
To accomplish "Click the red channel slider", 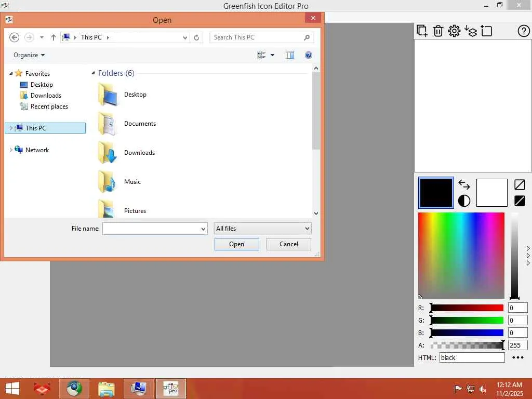I will (467, 308).
